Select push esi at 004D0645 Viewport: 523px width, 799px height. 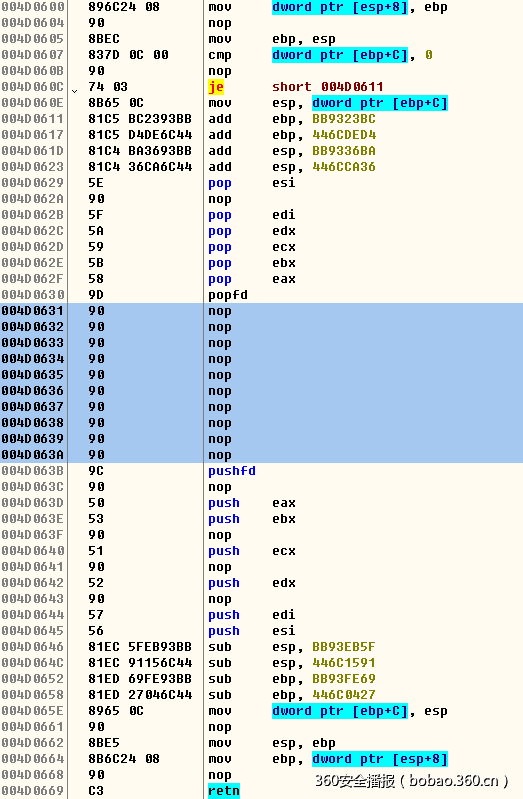coord(262,631)
